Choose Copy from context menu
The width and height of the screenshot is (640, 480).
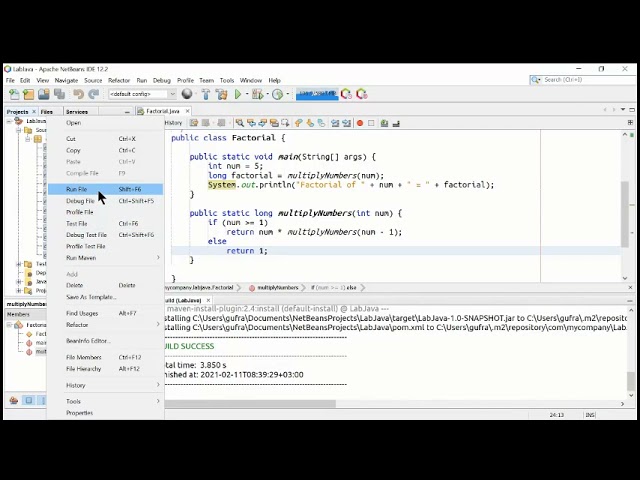pyautogui.click(x=105, y=150)
